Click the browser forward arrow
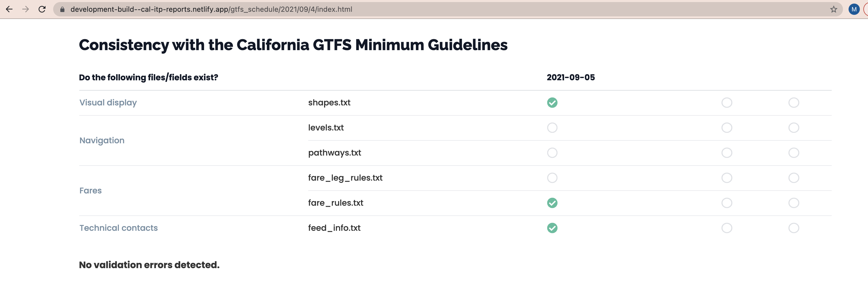868x306 pixels. (x=26, y=9)
